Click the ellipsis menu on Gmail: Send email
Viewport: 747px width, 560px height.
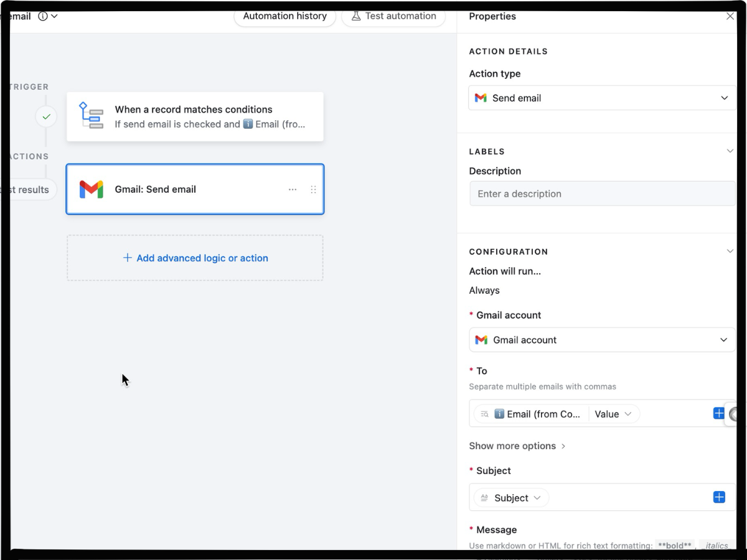(293, 189)
